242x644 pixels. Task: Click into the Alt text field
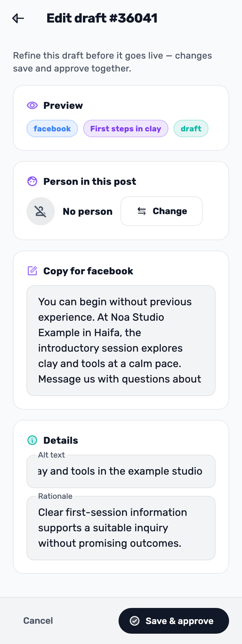pyautogui.click(x=121, y=471)
